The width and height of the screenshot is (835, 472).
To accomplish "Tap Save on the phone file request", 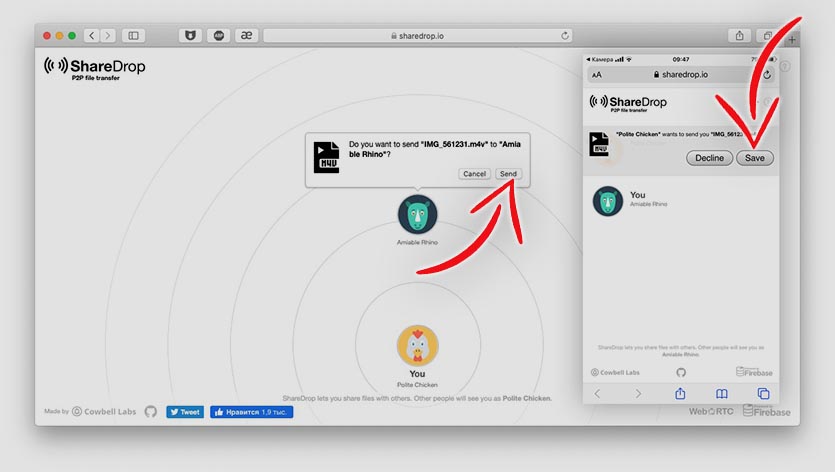I will point(755,158).
